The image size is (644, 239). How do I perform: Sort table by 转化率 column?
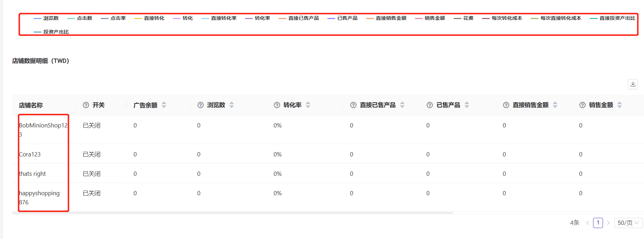[308, 105]
